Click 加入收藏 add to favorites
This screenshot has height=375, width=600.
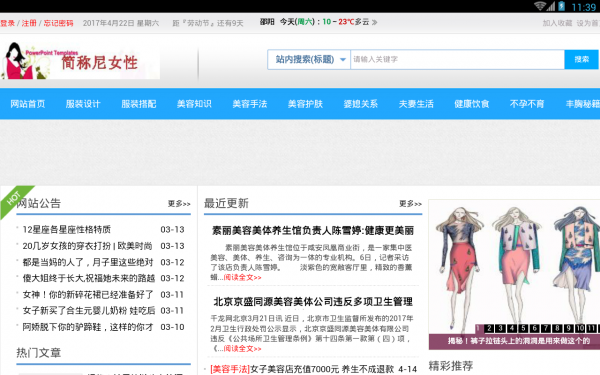coord(557,23)
